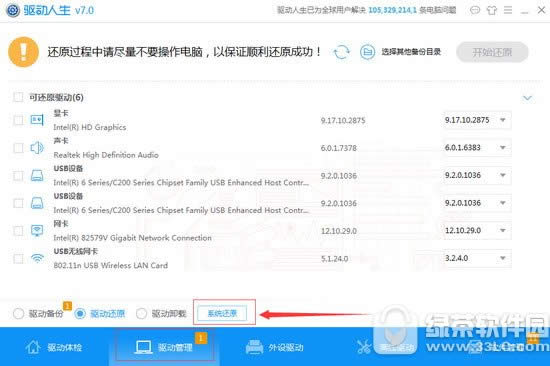
Task: Open the 6.0.1.6383 audio version dropdown
Action: tap(477, 148)
